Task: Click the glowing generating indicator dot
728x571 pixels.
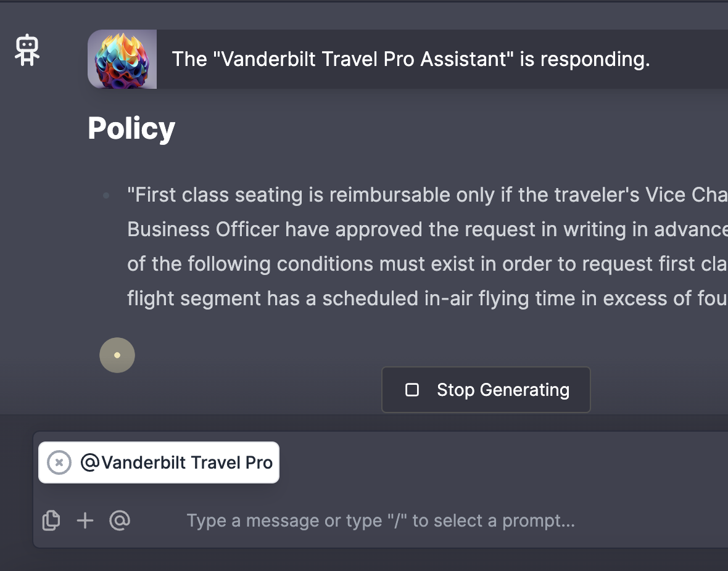Action: (117, 355)
